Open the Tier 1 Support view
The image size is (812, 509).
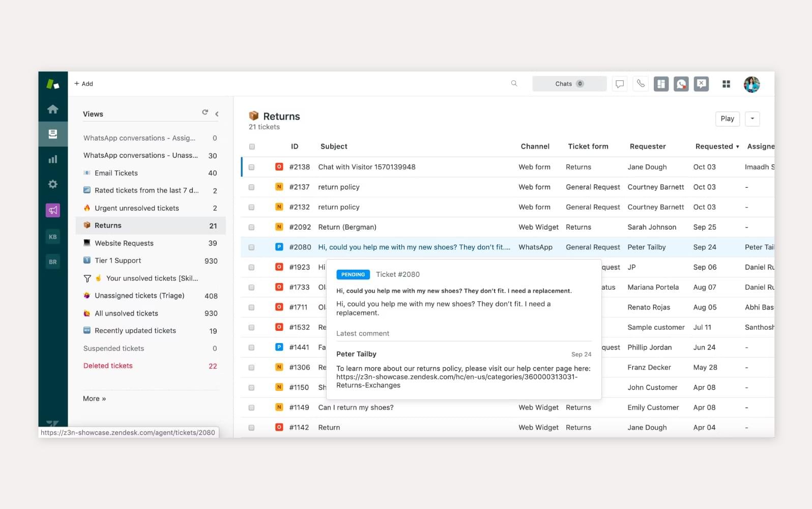click(x=151, y=261)
